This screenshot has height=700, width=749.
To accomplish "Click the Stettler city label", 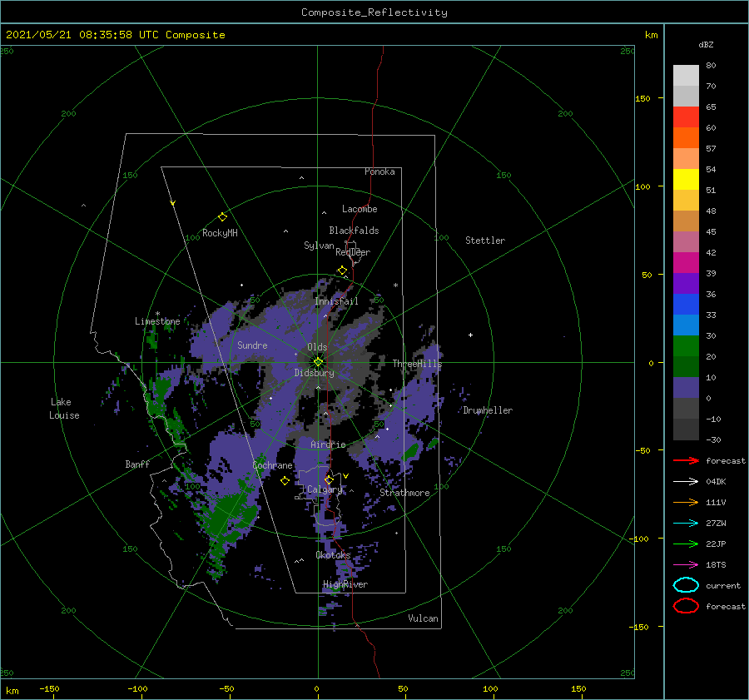I will point(485,241).
